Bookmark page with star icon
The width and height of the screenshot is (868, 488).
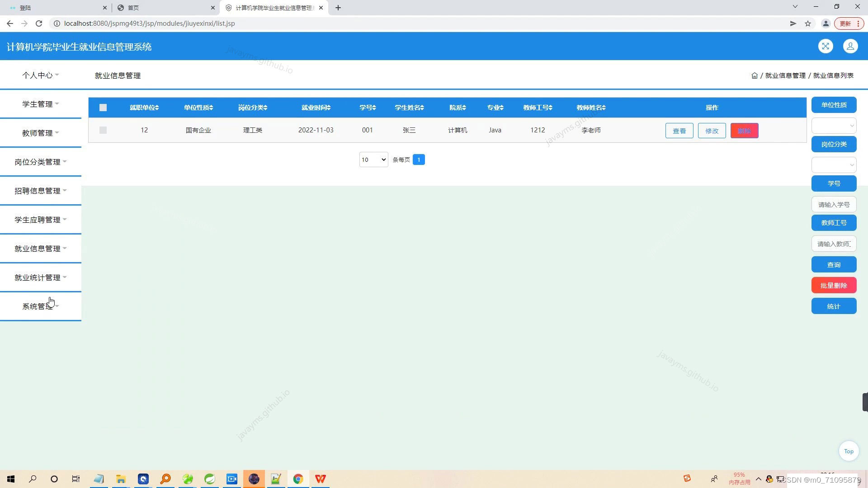click(x=808, y=23)
